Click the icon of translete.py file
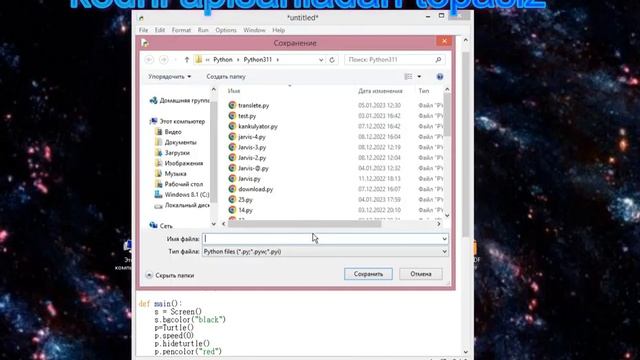Viewport: 640px width, 360px height. tap(232, 105)
